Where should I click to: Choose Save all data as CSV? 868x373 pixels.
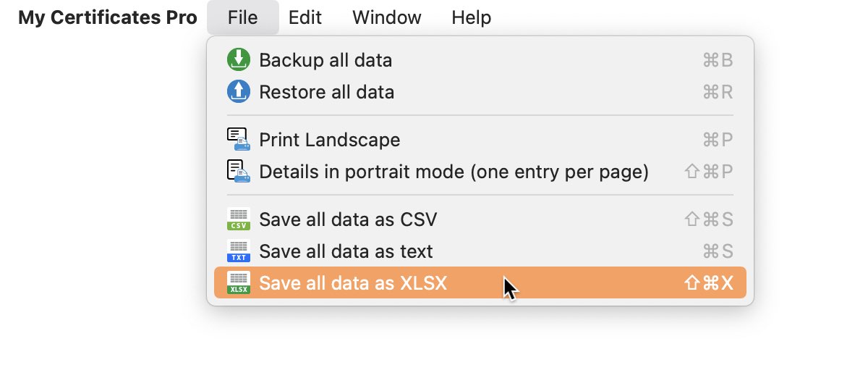click(480, 219)
